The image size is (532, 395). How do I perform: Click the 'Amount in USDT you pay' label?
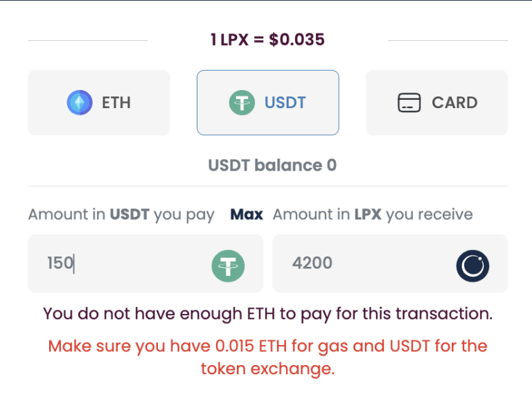[x=121, y=215]
